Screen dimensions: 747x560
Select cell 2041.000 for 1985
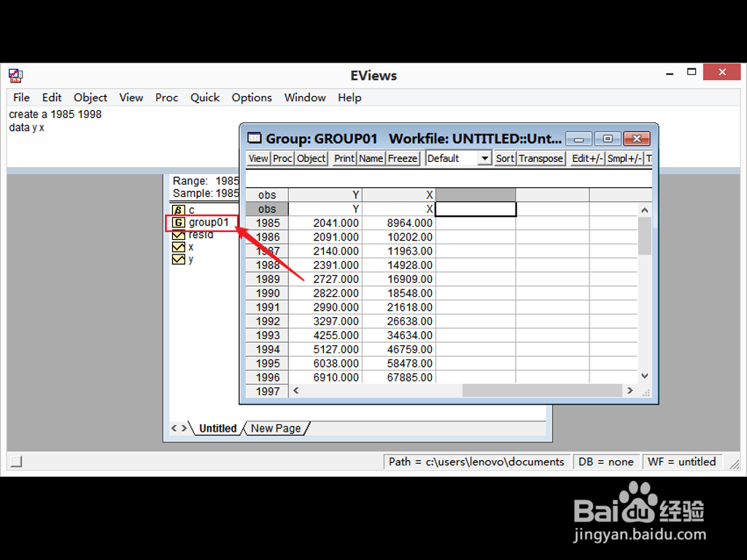[325, 223]
